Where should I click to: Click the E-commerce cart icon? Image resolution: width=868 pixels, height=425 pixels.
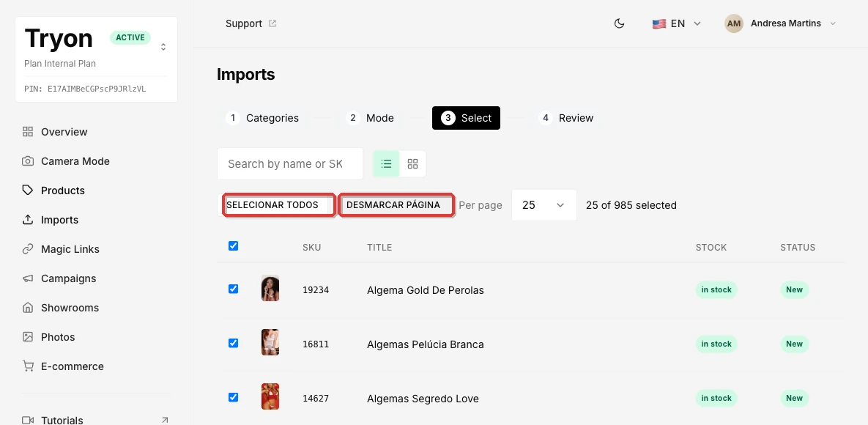pos(28,367)
